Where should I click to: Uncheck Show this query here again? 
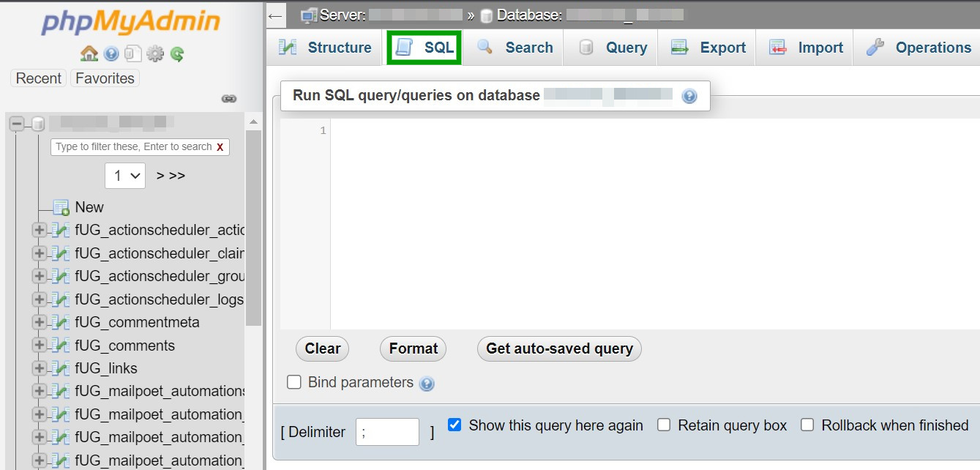pos(455,425)
